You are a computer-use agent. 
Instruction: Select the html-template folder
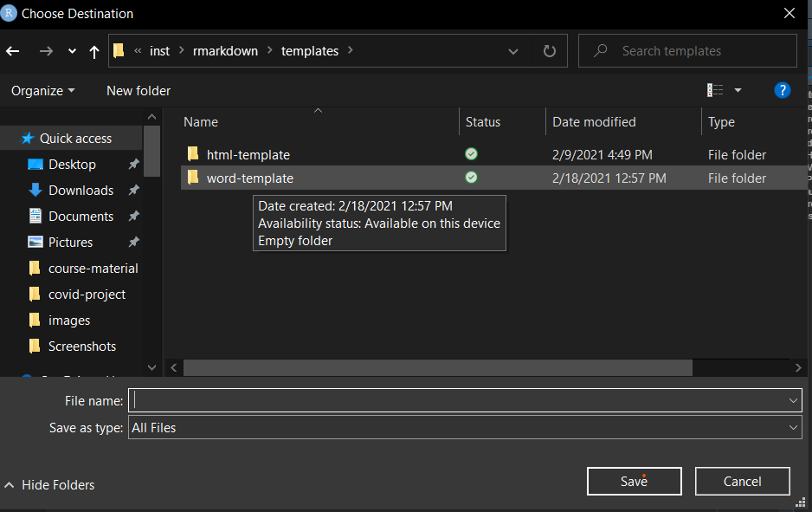[248, 155]
